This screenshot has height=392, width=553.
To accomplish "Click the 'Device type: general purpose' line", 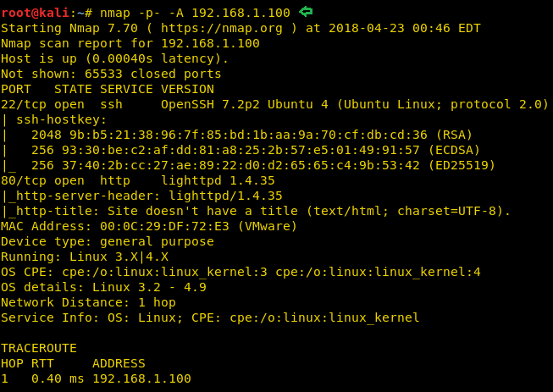I will pos(108,241).
